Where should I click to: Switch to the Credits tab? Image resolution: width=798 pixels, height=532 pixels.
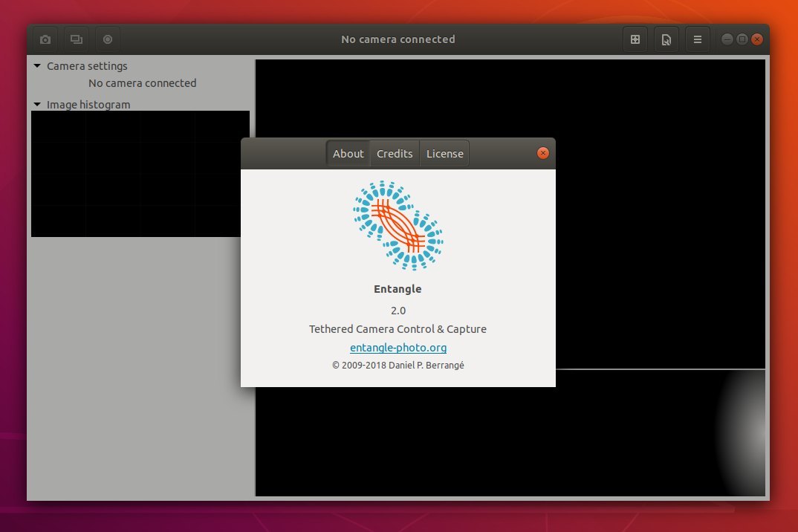pyautogui.click(x=395, y=153)
